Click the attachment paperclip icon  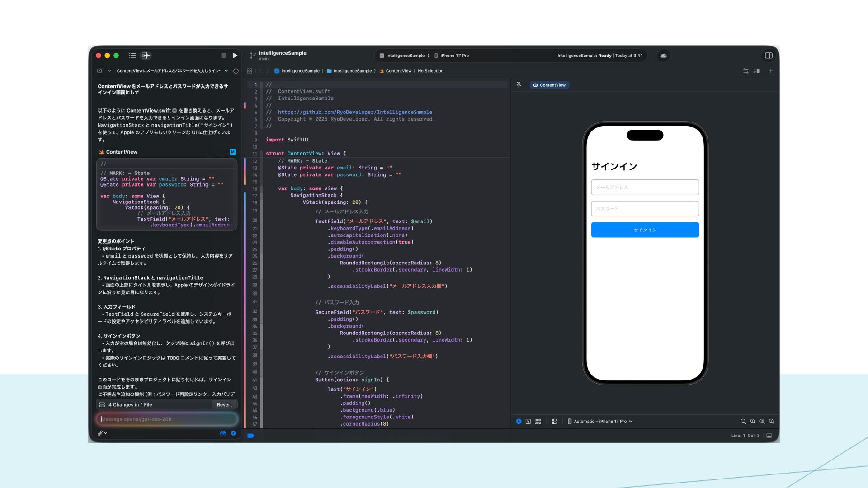(100, 433)
